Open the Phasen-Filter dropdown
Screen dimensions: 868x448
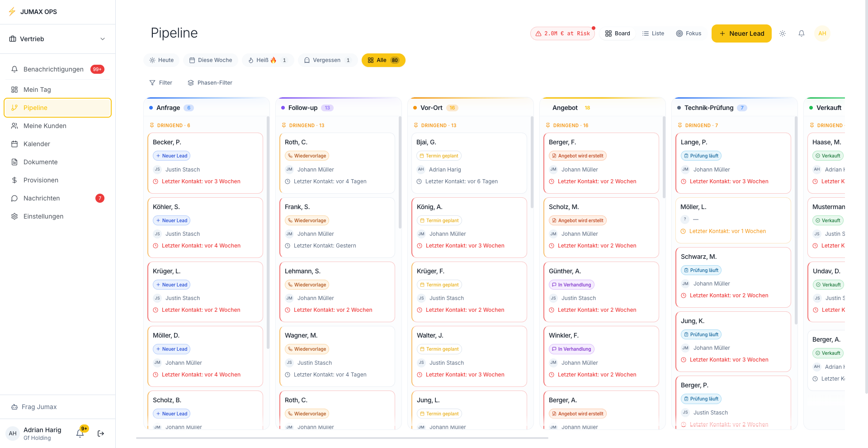tap(210, 83)
